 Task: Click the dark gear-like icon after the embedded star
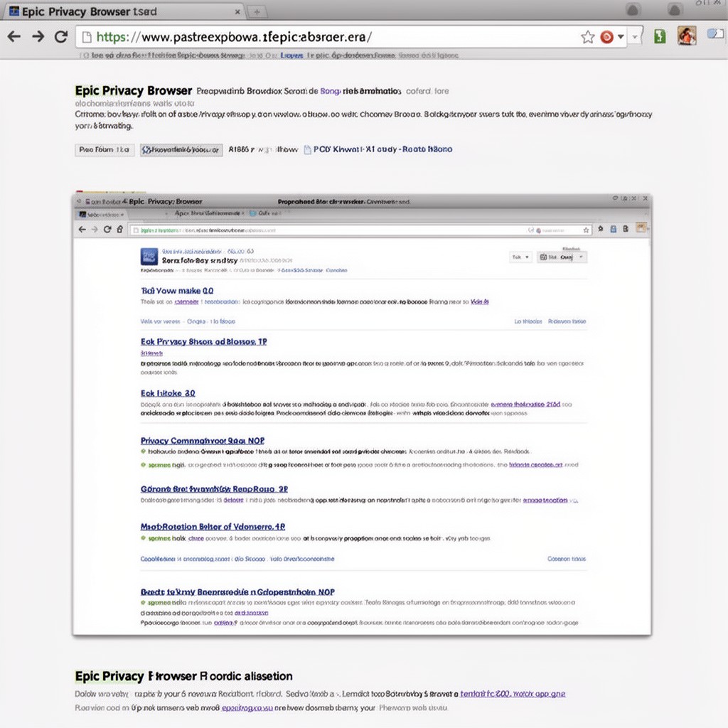pyautogui.click(x=601, y=229)
